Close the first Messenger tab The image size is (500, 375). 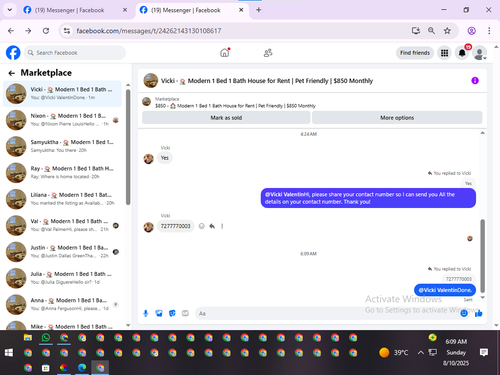(x=125, y=10)
